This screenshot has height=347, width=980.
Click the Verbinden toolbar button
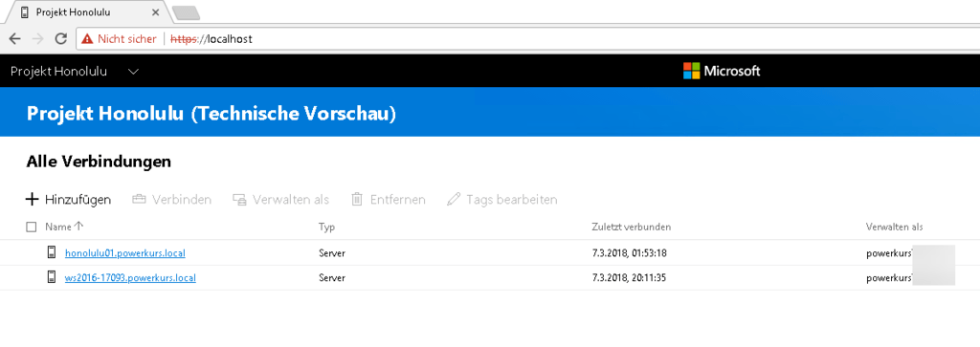172,200
